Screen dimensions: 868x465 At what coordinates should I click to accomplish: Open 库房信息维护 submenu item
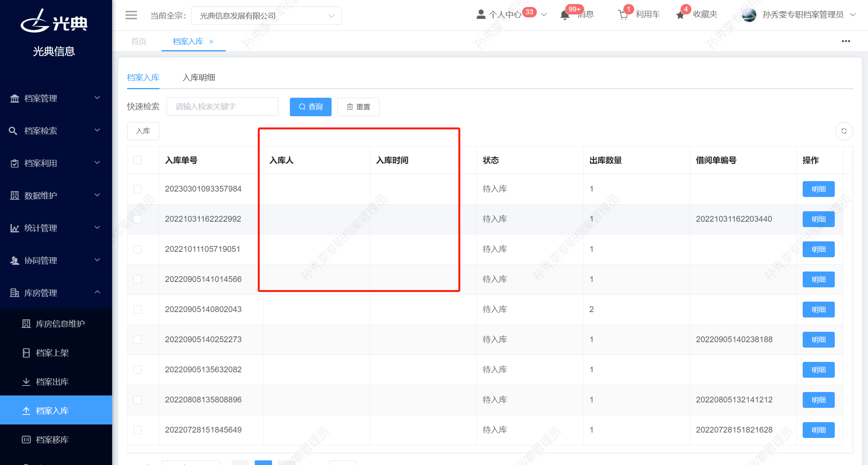pos(56,324)
